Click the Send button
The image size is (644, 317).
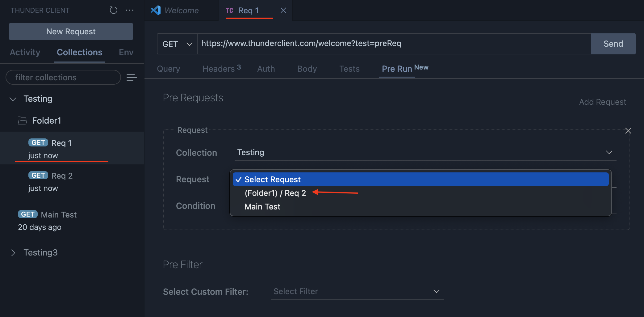613,44
